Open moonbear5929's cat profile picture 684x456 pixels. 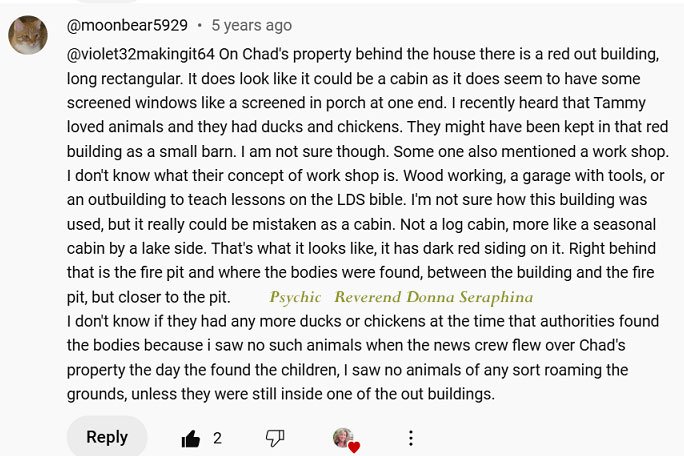[x=28, y=35]
